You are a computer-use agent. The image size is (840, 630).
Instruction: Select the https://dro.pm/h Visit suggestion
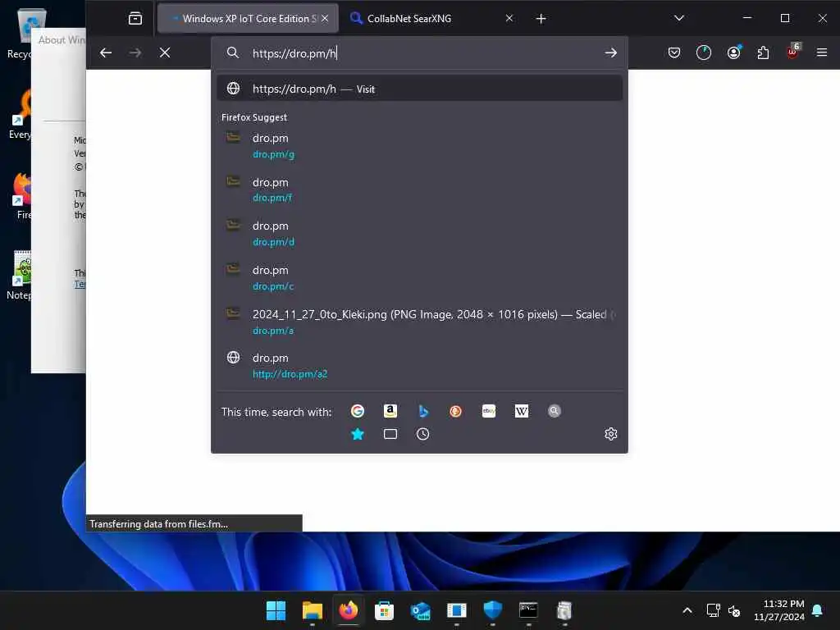pyautogui.click(x=419, y=89)
